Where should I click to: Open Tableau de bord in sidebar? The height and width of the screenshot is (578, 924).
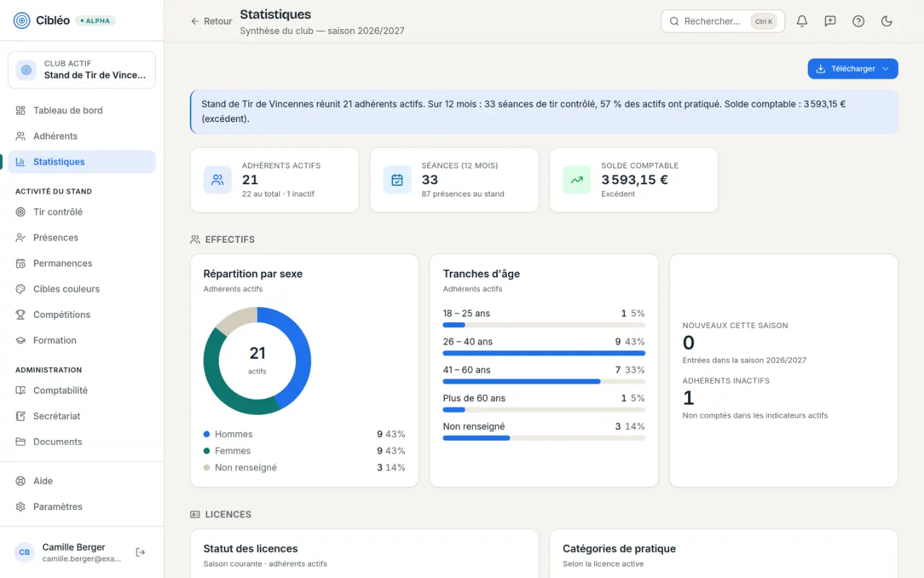coord(82,111)
